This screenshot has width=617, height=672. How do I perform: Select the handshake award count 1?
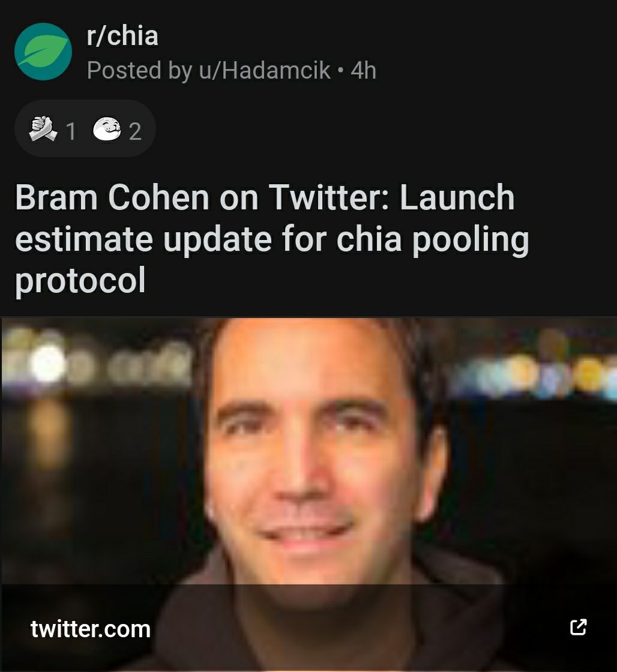pos(71,131)
